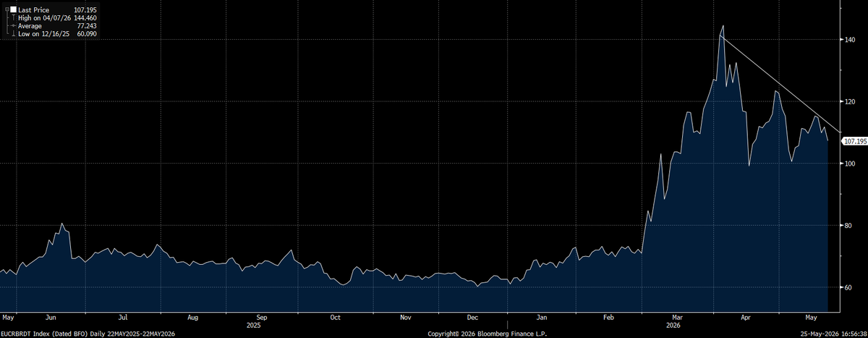
Task: Click the Oct x-axis month label
Action: [x=335, y=317]
